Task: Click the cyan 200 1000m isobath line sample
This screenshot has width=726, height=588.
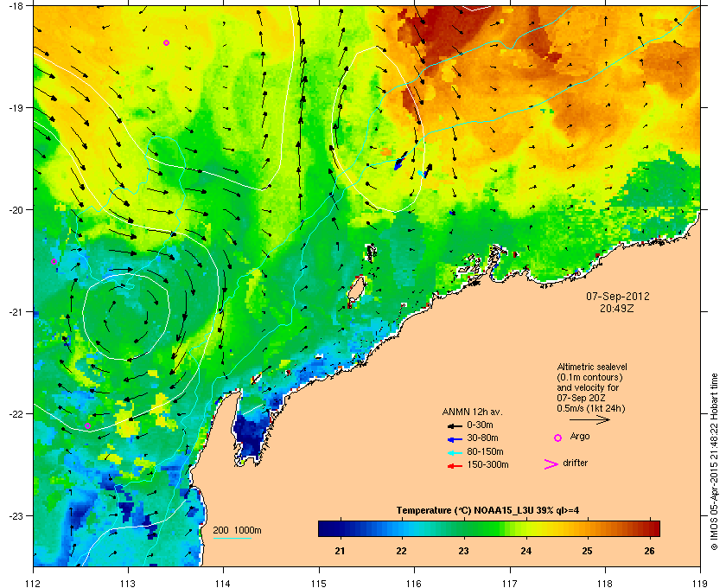Action: [x=232, y=538]
